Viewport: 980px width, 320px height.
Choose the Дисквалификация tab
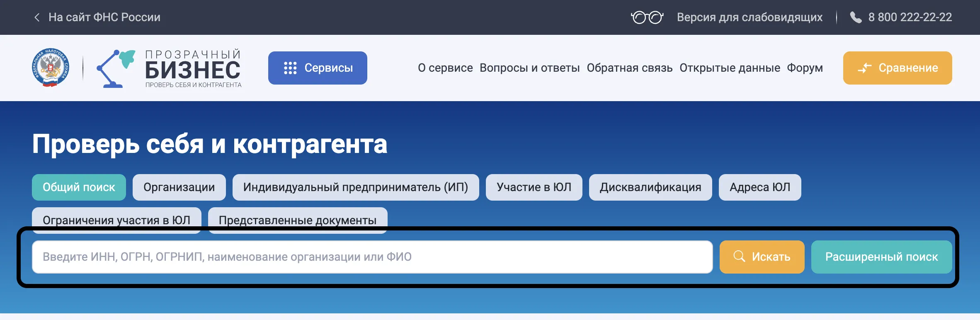pyautogui.click(x=650, y=187)
